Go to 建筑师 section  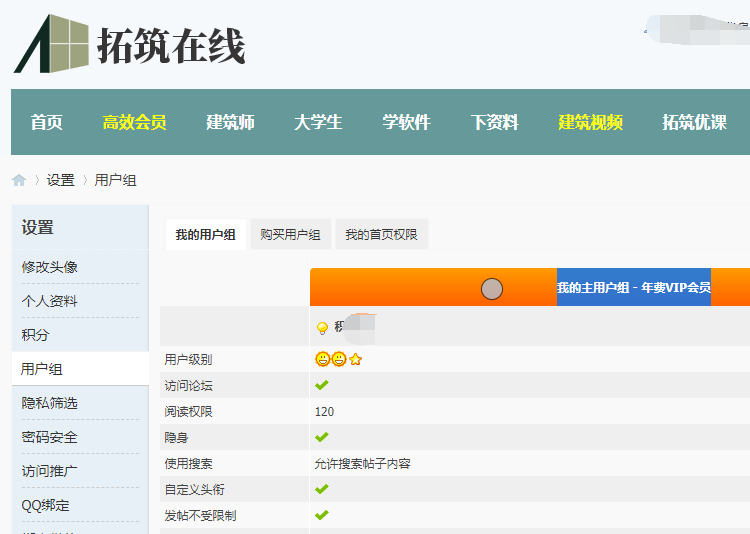pos(231,122)
